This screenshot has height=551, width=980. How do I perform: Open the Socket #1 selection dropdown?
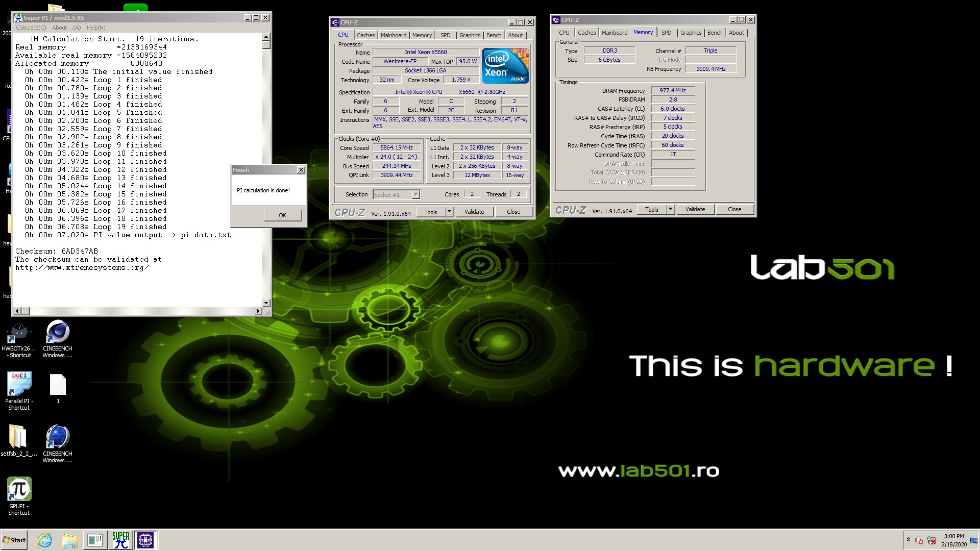coord(396,195)
